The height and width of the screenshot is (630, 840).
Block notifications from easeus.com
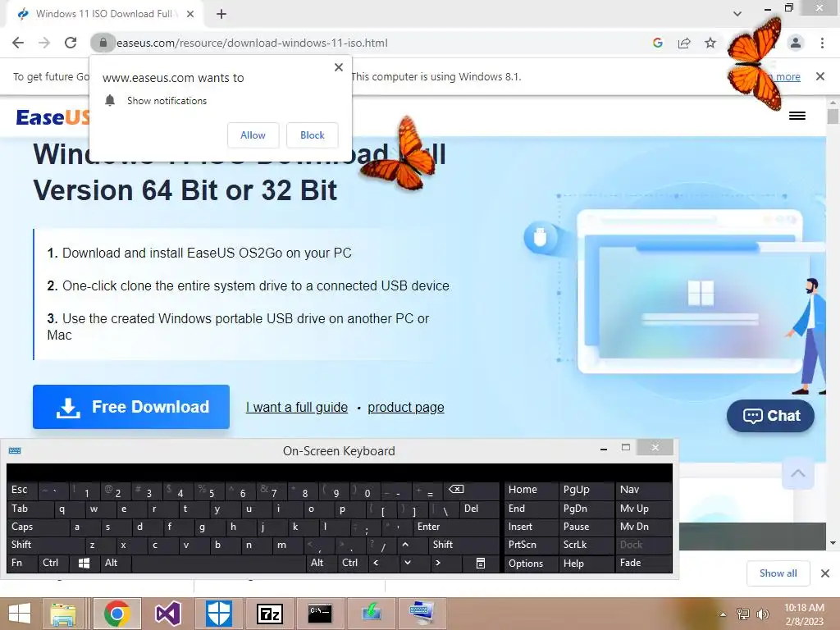pyautogui.click(x=313, y=135)
